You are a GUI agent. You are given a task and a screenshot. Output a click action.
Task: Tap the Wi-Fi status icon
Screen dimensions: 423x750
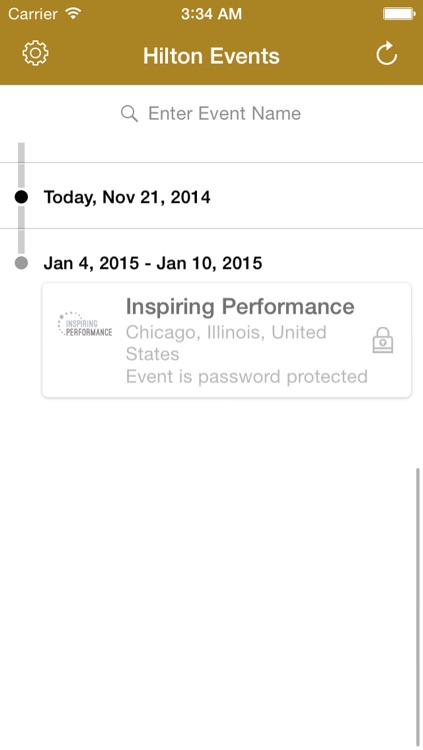[73, 13]
